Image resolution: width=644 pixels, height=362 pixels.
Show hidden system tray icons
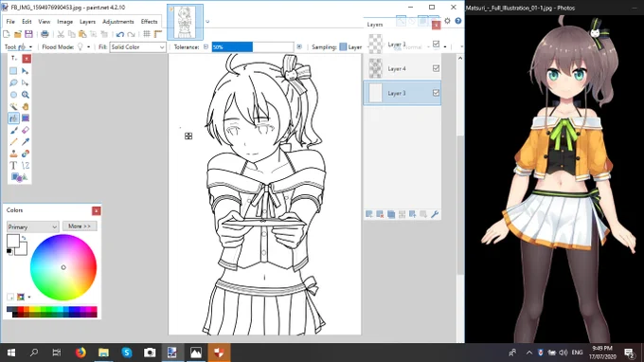click(529, 353)
